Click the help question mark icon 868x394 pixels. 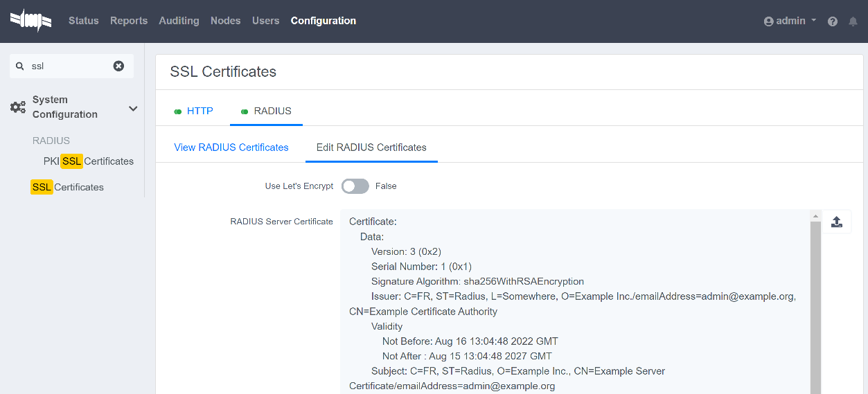click(833, 21)
